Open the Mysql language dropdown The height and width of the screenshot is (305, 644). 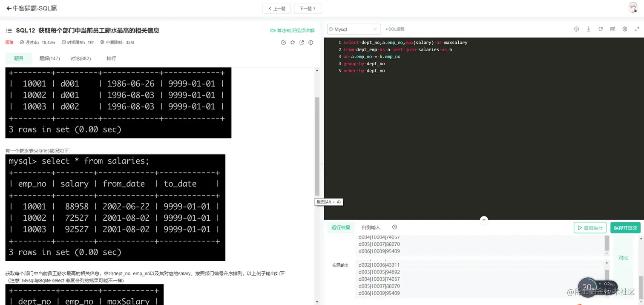coord(354,29)
